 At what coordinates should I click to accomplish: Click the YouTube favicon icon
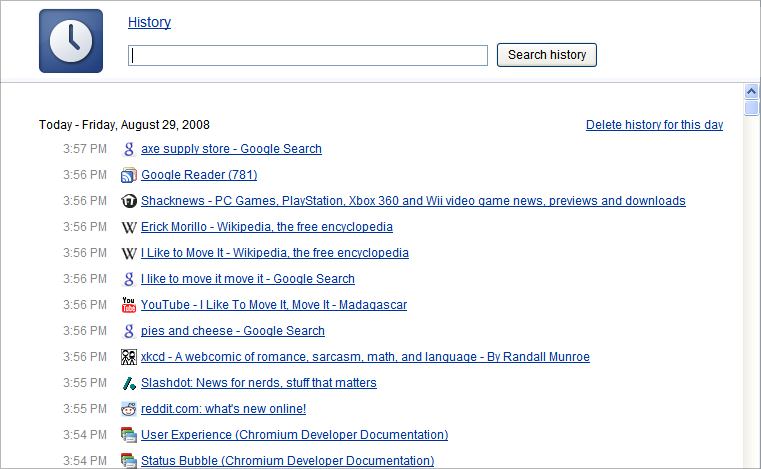click(x=129, y=304)
